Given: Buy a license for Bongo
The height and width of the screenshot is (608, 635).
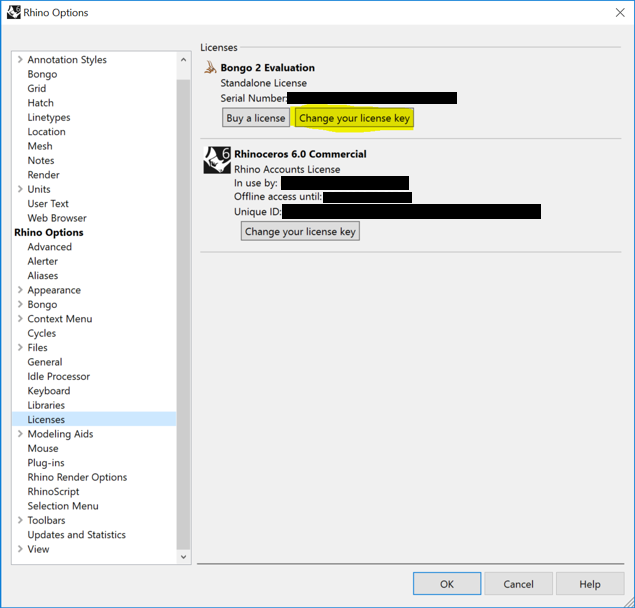Looking at the screenshot, I should [256, 118].
